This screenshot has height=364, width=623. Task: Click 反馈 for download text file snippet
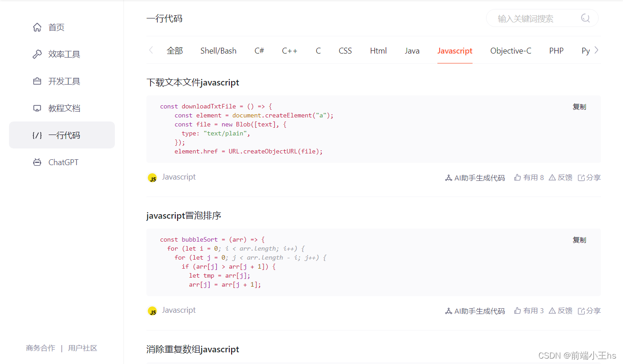click(565, 178)
